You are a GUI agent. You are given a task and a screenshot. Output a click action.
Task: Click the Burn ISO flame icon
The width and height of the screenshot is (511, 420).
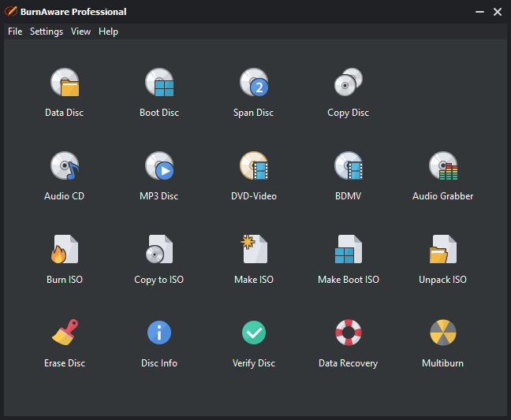65,249
